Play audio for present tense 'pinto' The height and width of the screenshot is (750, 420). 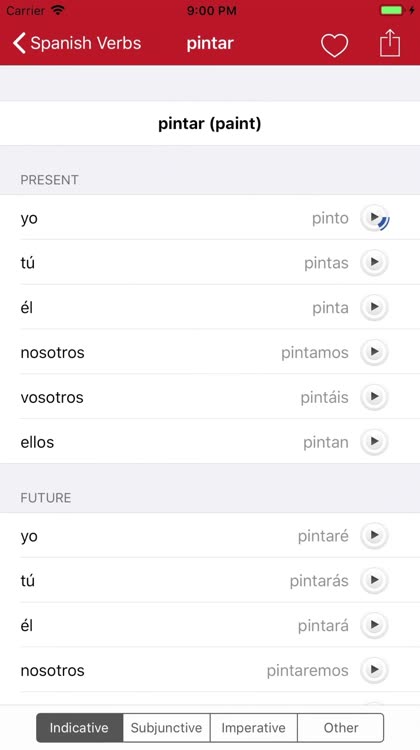coord(375,218)
